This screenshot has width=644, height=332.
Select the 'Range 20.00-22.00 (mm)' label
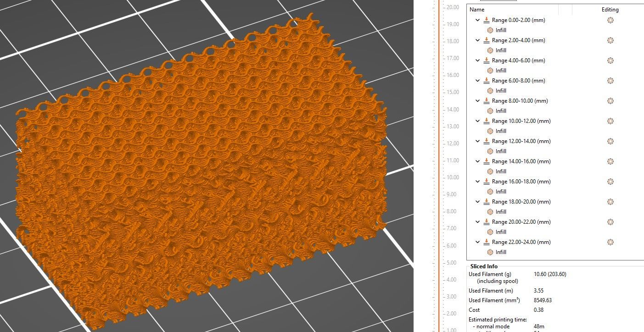[x=521, y=222]
